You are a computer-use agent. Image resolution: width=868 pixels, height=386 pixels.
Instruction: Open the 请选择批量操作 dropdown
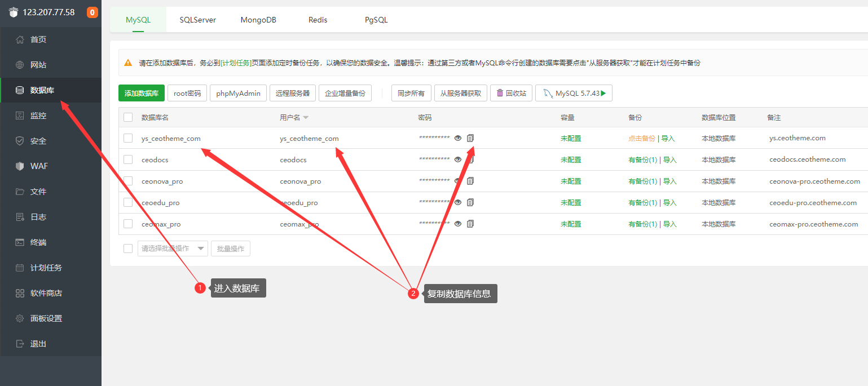click(x=173, y=249)
